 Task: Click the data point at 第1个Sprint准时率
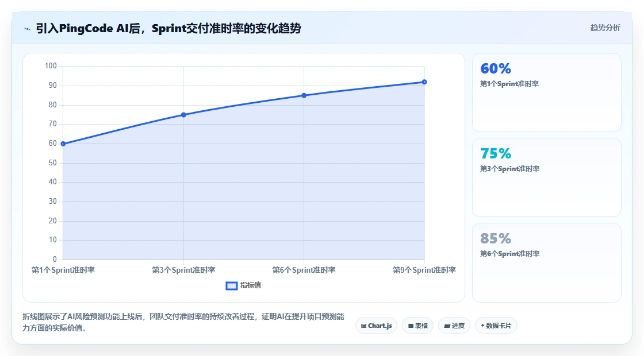click(x=63, y=144)
